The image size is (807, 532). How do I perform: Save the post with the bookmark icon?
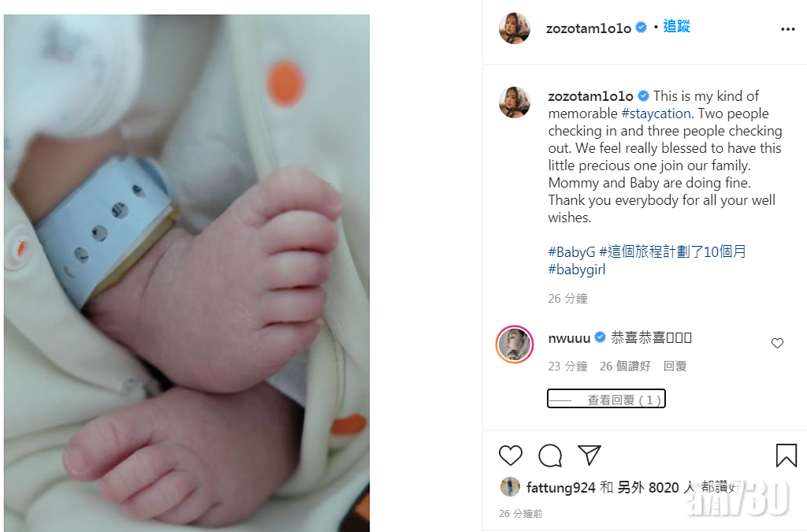point(786,456)
